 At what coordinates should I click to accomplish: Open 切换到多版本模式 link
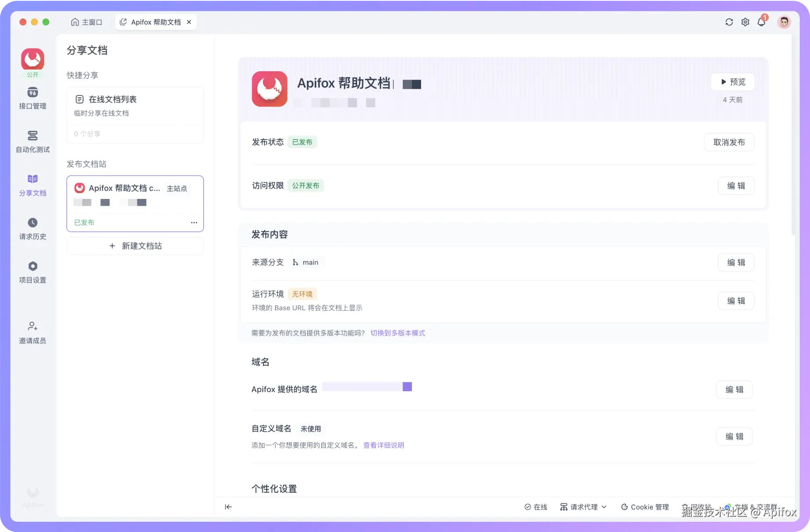(x=397, y=333)
